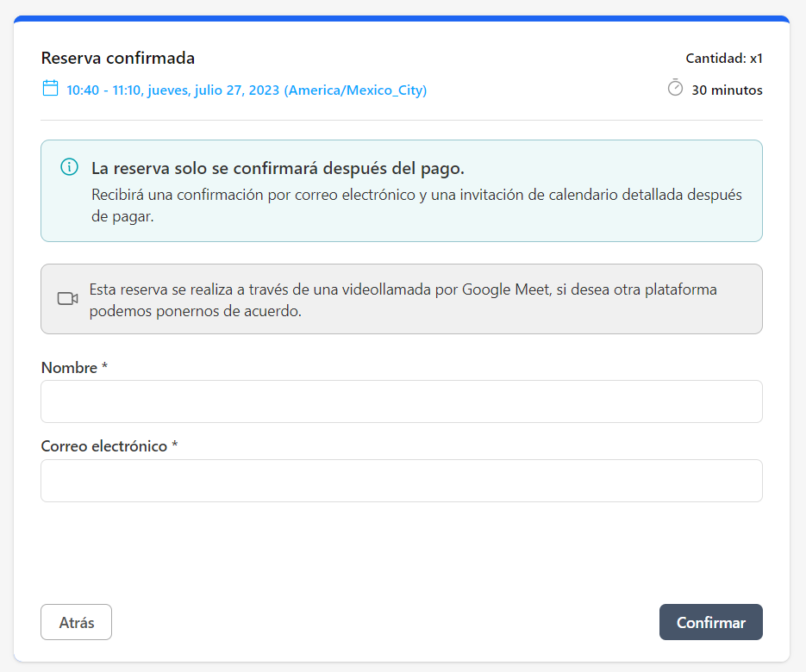Click the video camera icon in gray notice
Image resolution: width=806 pixels, height=672 pixels.
67,299
